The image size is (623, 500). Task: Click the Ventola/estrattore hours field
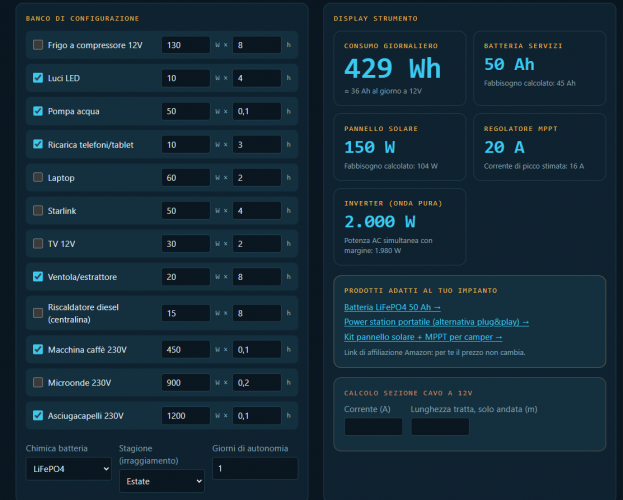pos(257,277)
